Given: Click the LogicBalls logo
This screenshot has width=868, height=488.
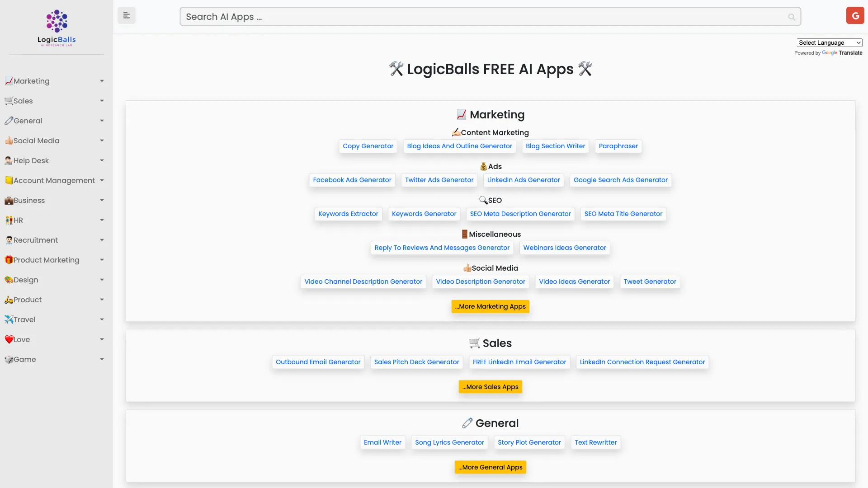Looking at the screenshot, I should point(56,27).
